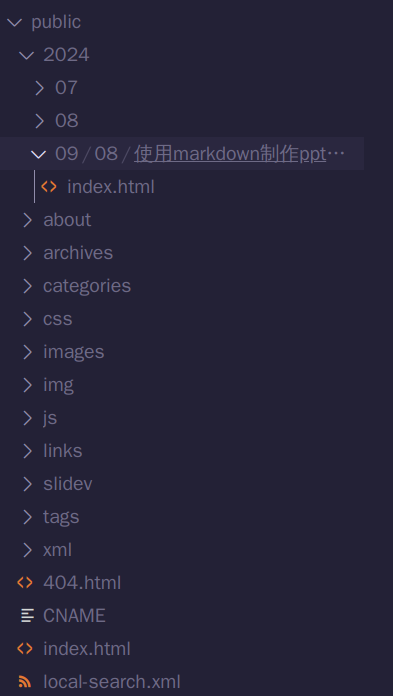This screenshot has height=696, width=393.
Task: Collapse the 2024 folder chevron
Action: (27, 55)
